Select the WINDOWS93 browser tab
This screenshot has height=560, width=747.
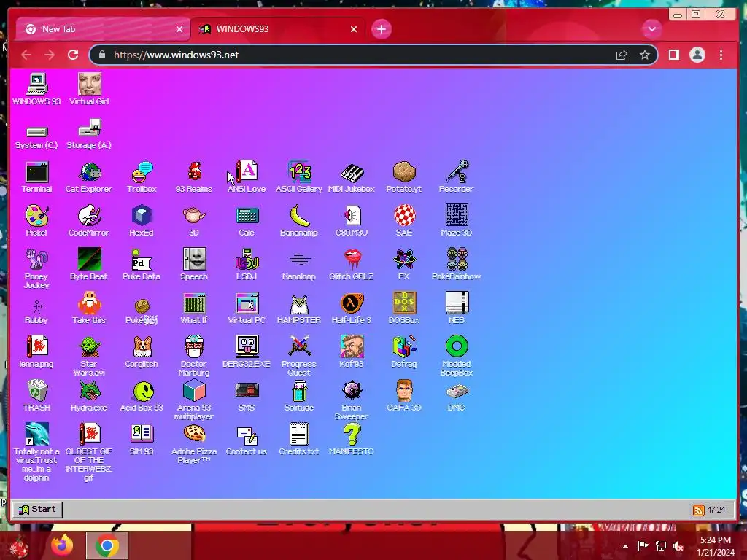pos(277,29)
